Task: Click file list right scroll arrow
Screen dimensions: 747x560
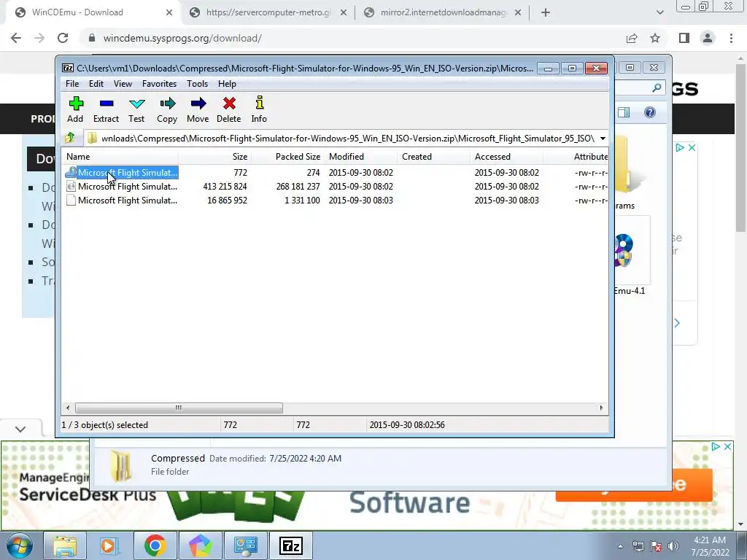Action: pyautogui.click(x=601, y=408)
